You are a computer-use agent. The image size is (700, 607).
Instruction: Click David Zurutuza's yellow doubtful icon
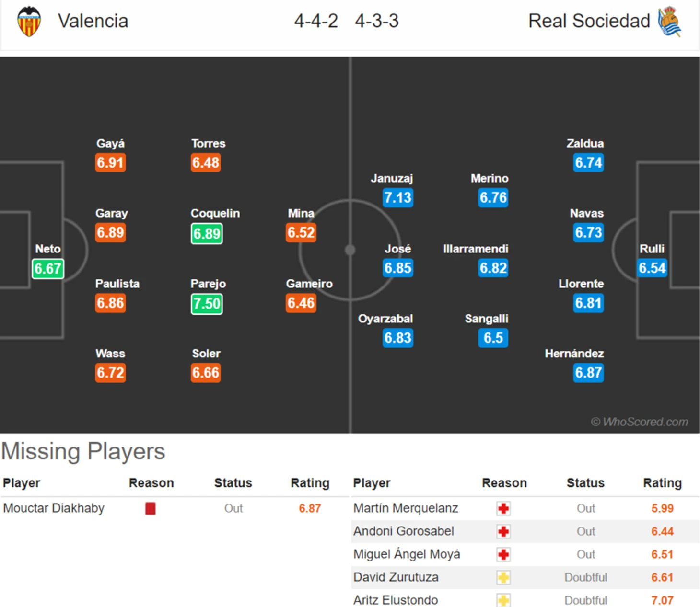point(503,577)
